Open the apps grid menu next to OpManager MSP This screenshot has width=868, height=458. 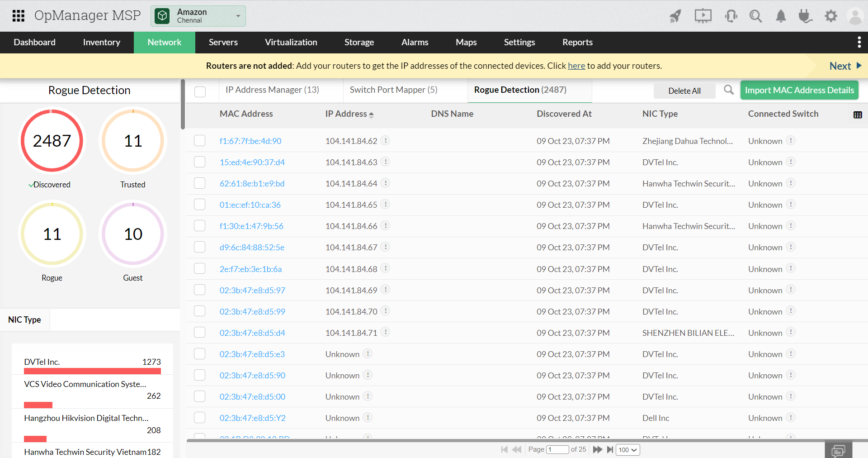(x=18, y=15)
